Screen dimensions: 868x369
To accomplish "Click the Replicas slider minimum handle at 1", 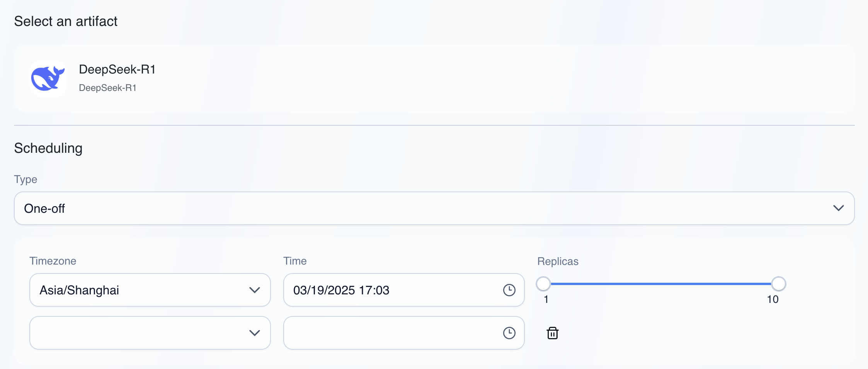I will pyautogui.click(x=543, y=284).
